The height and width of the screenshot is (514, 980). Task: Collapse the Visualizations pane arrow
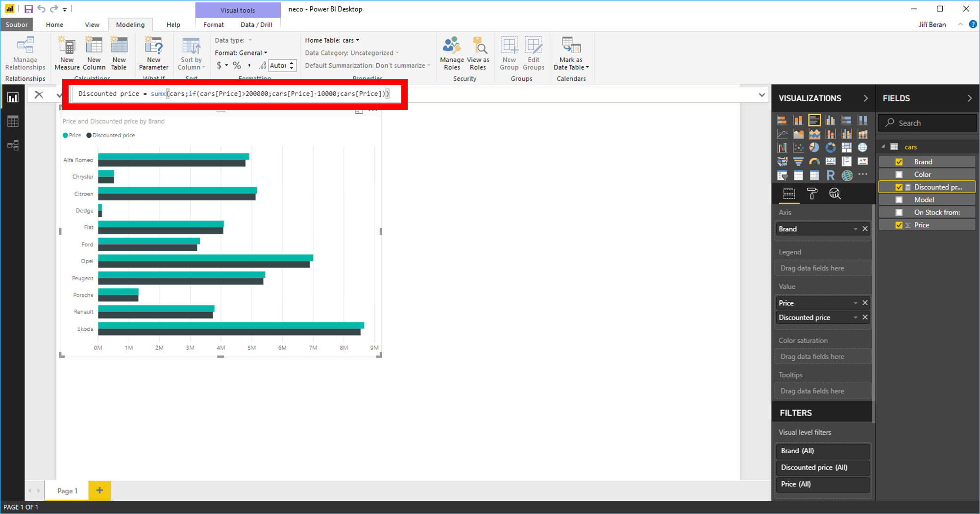[x=865, y=98]
